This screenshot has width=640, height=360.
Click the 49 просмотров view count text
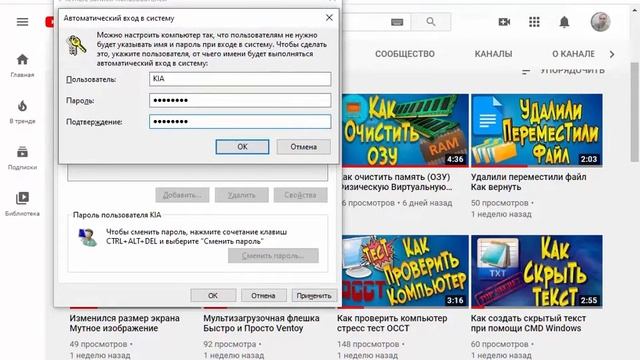tap(98, 344)
